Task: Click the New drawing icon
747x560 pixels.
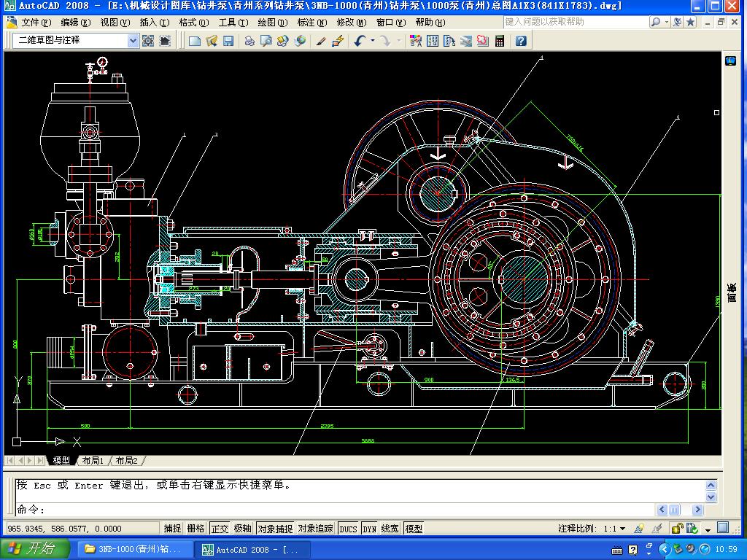Action: pyautogui.click(x=194, y=41)
